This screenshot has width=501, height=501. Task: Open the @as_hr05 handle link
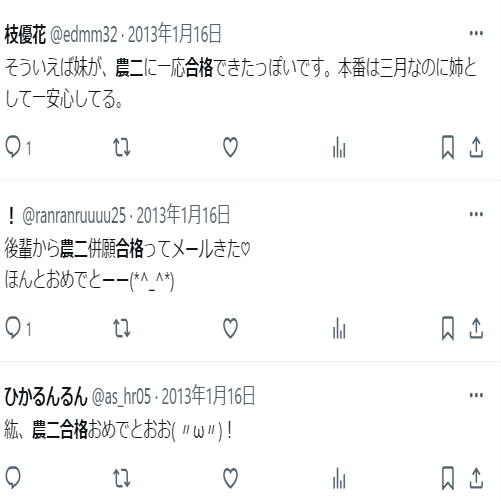(121, 397)
